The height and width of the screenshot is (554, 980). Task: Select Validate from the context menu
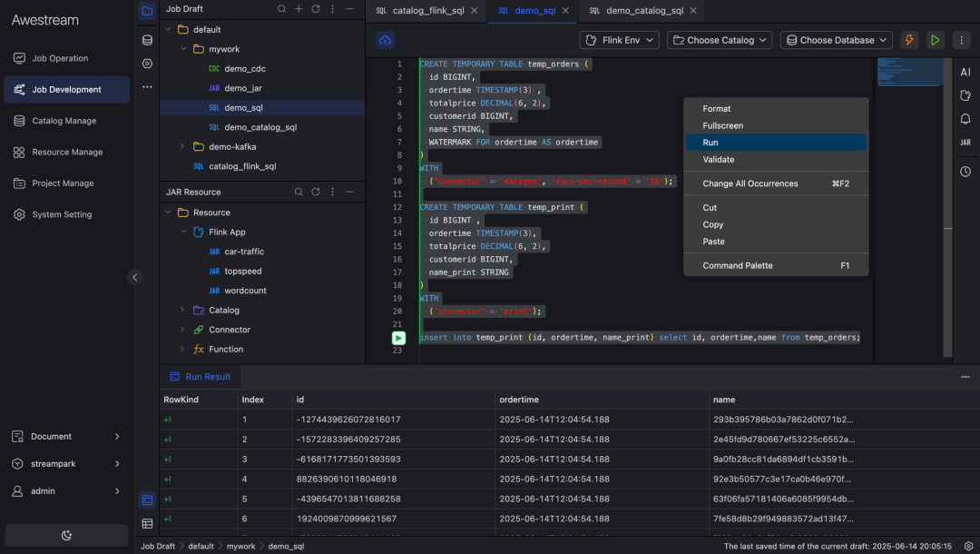point(719,160)
